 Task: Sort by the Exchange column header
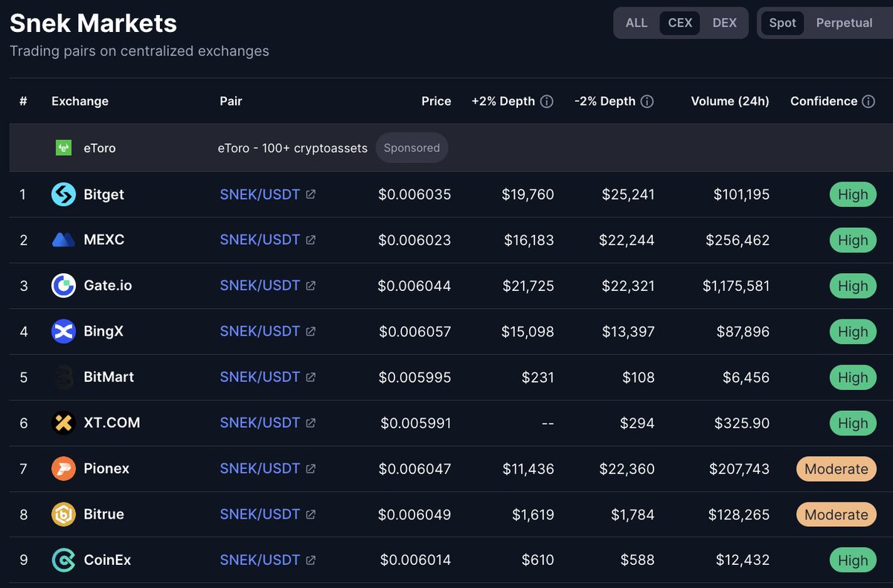click(x=80, y=101)
